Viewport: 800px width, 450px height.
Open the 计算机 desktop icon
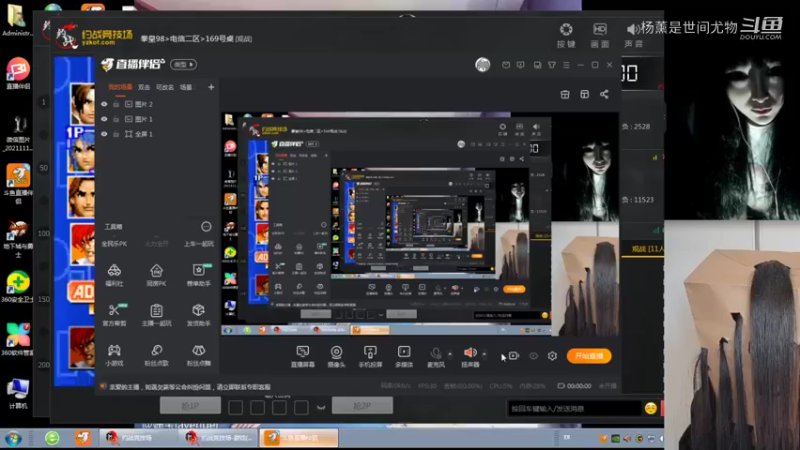pos(18,393)
